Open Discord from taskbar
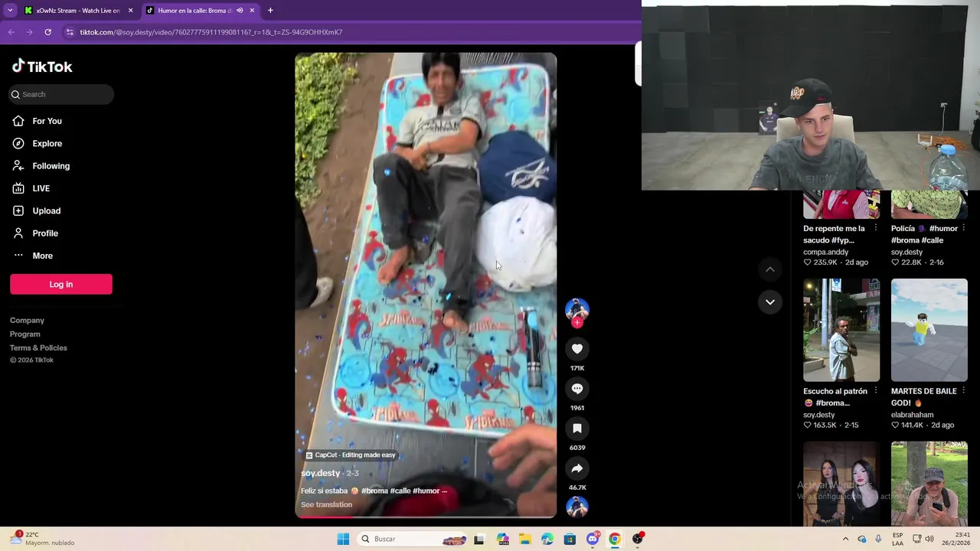 click(593, 540)
